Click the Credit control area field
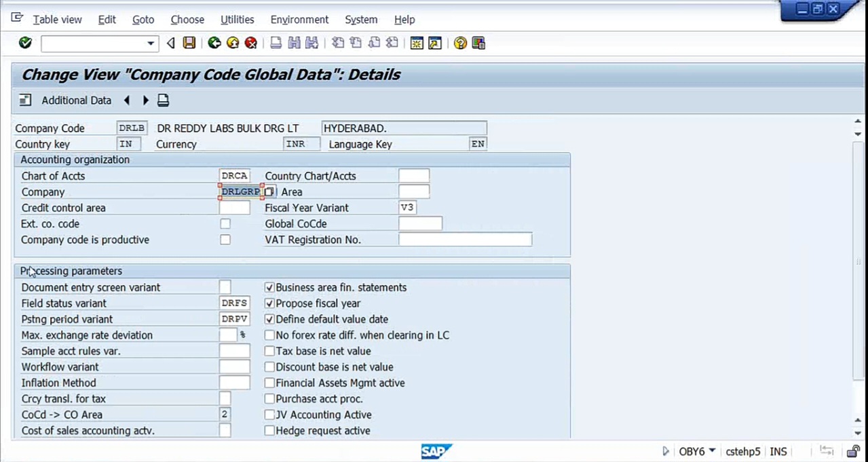Viewport: 868px width, 462px height. coord(235,208)
